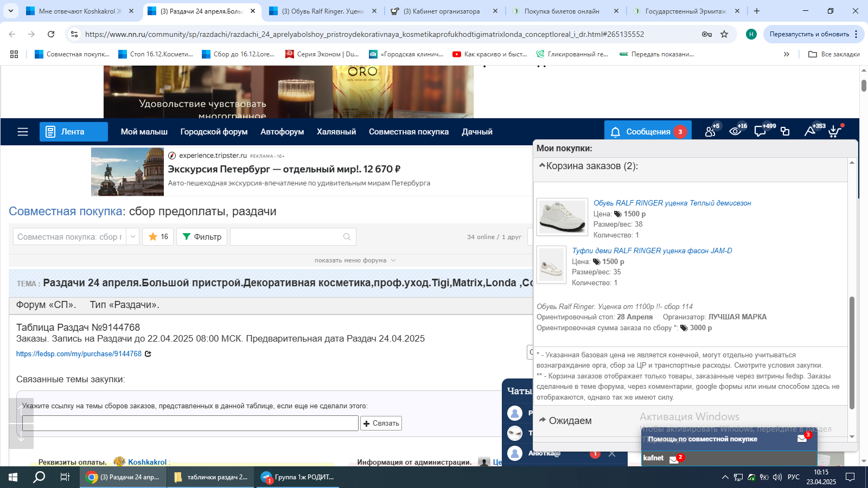Image resolution: width=868 pixels, height=488 pixels.
Task: Click the Связать button
Action: 381,423
